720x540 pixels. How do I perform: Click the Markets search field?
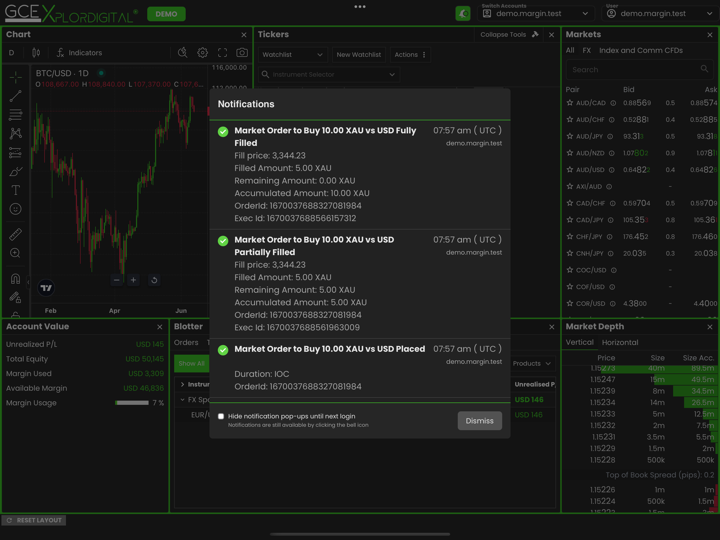(x=637, y=70)
